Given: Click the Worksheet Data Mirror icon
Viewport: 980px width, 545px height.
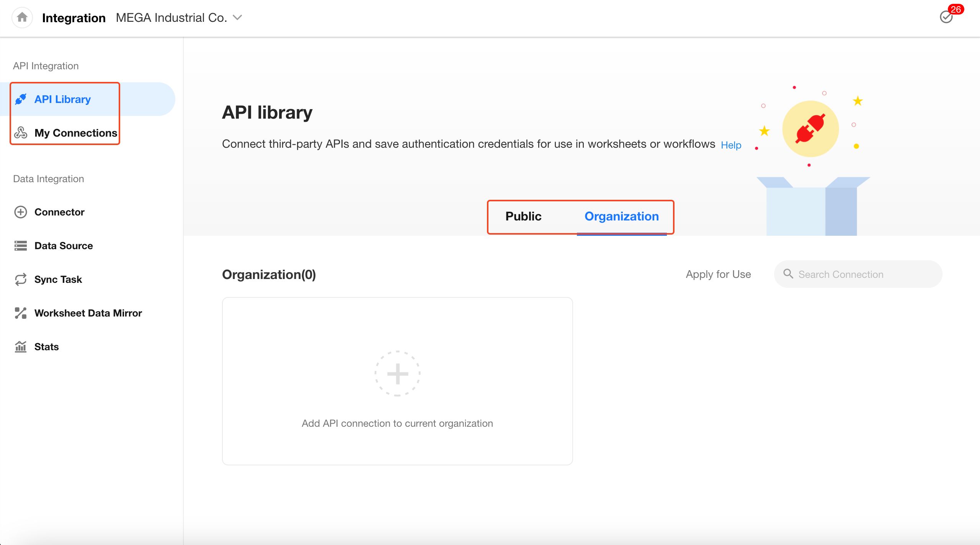Looking at the screenshot, I should 21,313.
